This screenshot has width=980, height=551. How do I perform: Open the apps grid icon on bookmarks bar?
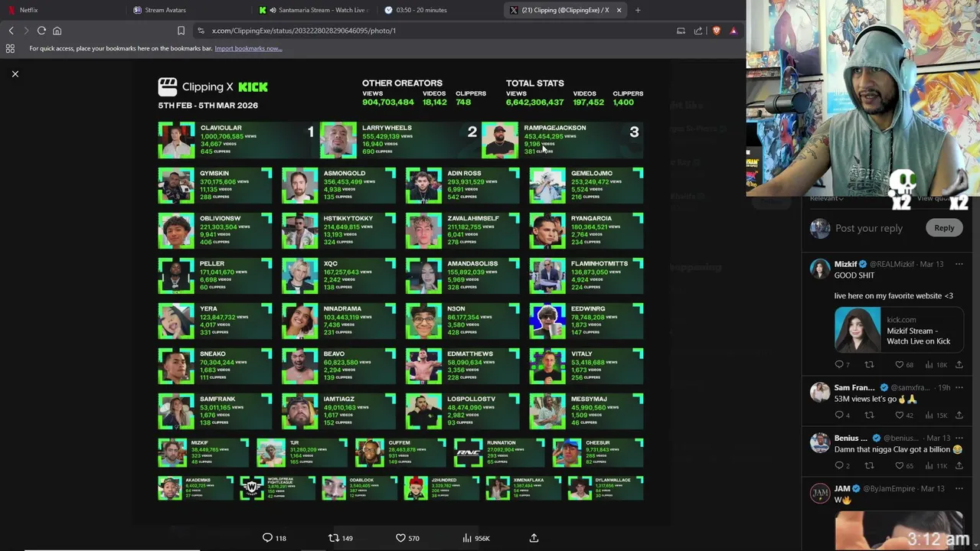point(10,48)
